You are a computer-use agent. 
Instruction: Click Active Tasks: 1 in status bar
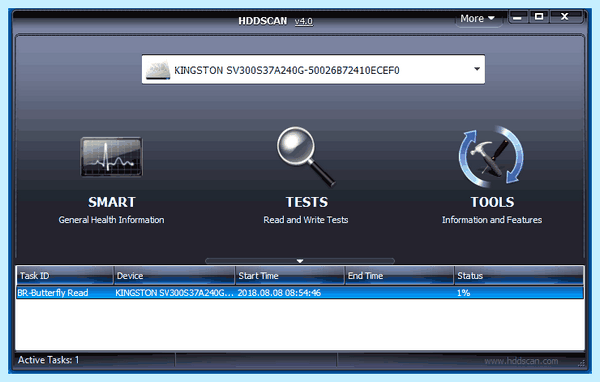point(49,360)
